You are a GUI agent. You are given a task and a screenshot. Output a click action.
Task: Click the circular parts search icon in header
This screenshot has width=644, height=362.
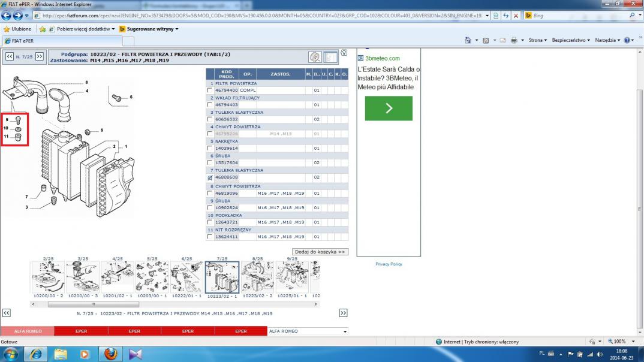315,57
